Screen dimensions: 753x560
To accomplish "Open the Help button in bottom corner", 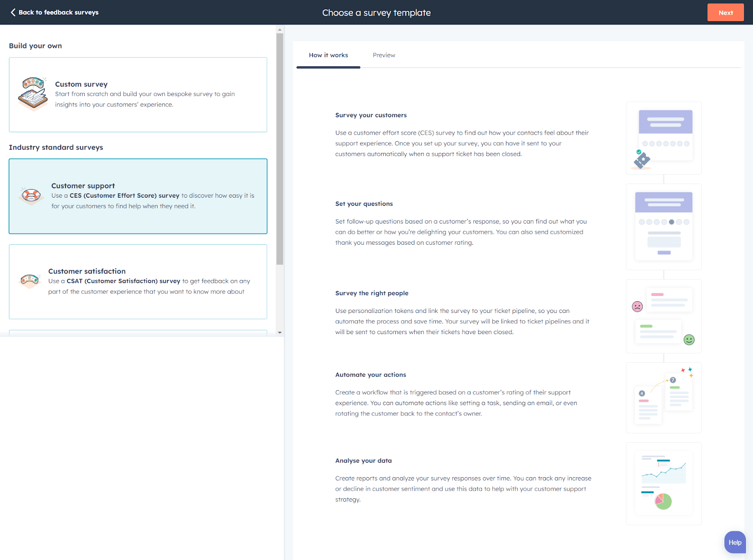I will coord(734,542).
